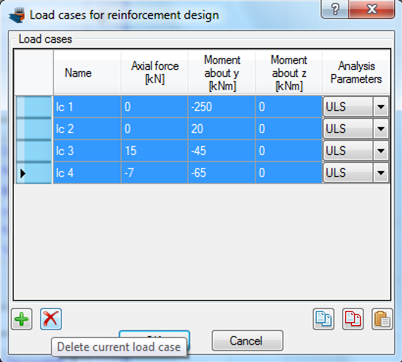This screenshot has height=362, width=402.
Task: Open the Analysis Parameters dropdown for lc 1
Action: pos(381,107)
